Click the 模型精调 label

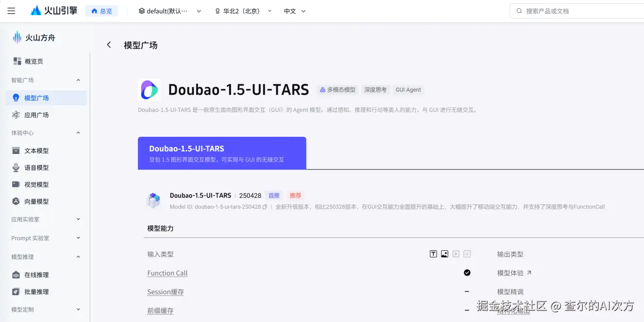pyautogui.click(x=510, y=292)
